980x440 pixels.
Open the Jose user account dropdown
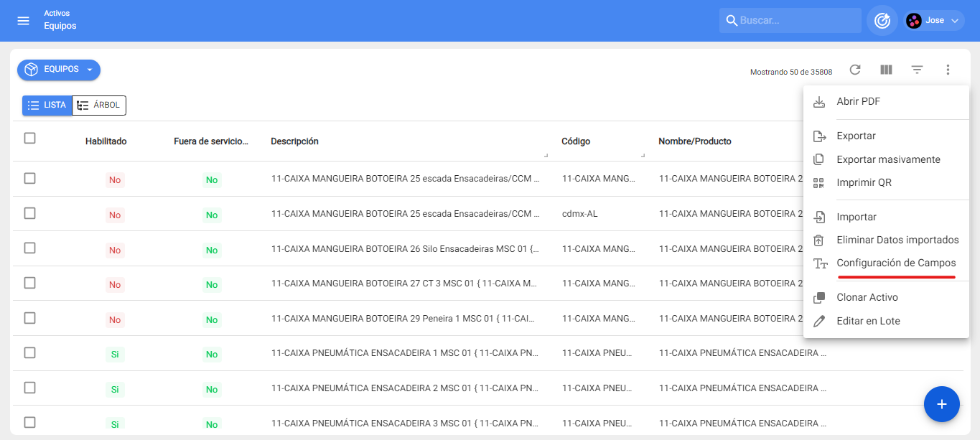(x=933, y=21)
